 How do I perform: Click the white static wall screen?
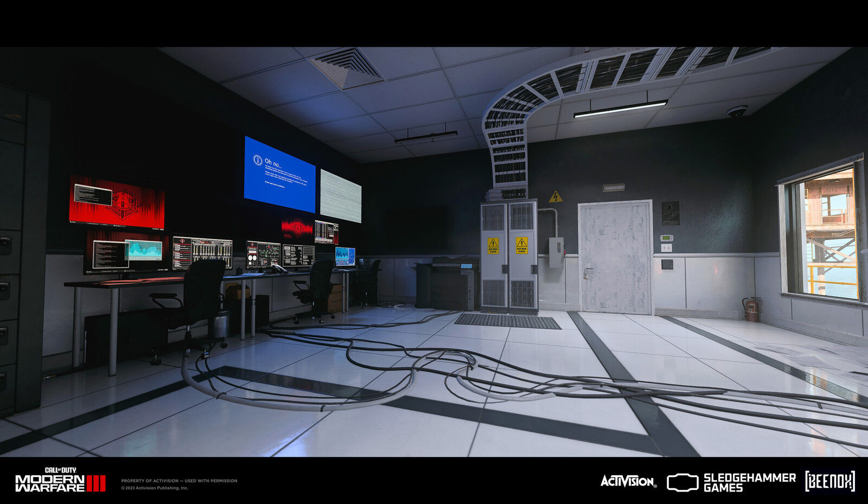[x=341, y=196]
